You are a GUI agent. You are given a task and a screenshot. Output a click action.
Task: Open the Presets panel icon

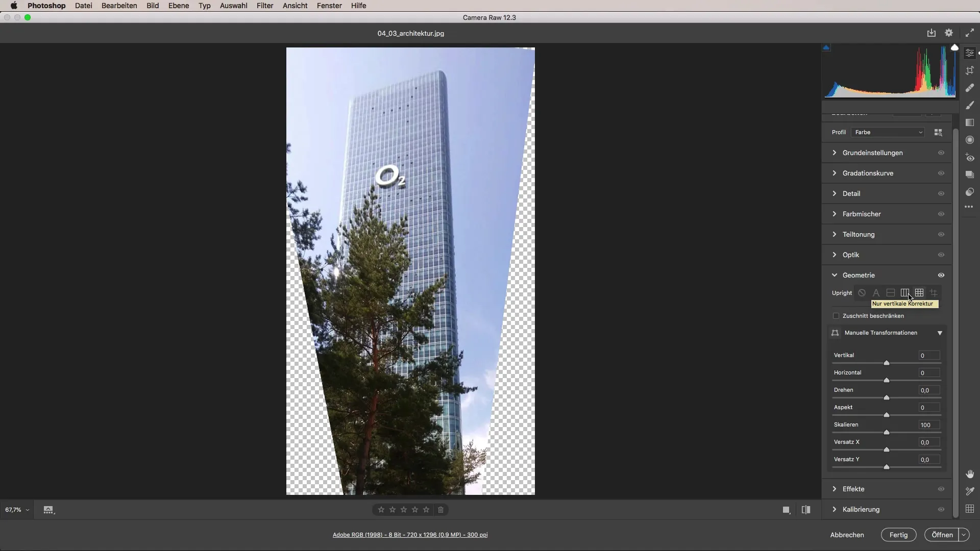[970, 192]
